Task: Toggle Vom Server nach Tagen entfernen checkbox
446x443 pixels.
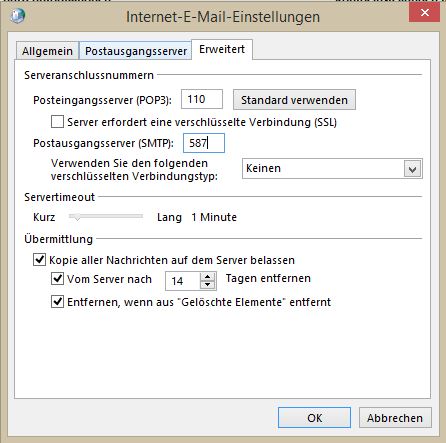Action: coord(57,278)
